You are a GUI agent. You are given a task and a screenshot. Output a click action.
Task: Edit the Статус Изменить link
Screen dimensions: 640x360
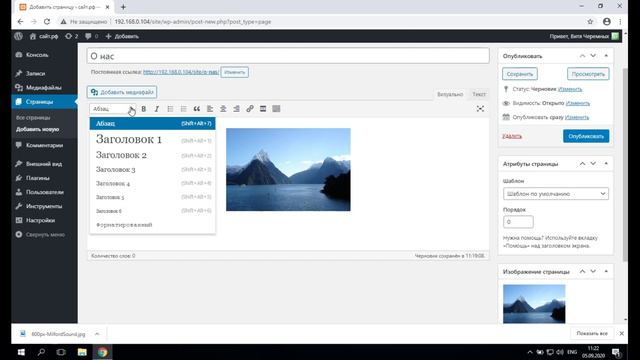570,89
